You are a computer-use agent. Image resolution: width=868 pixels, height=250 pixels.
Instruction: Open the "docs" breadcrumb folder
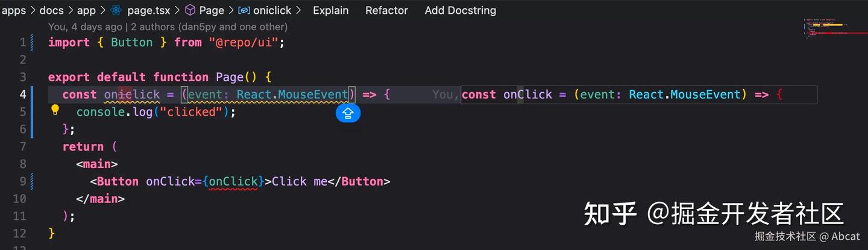[51, 10]
